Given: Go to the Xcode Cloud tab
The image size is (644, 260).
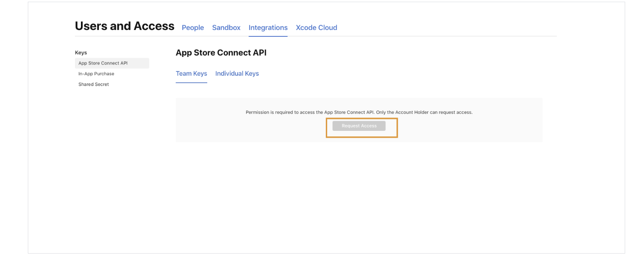Looking at the screenshot, I should (316, 27).
